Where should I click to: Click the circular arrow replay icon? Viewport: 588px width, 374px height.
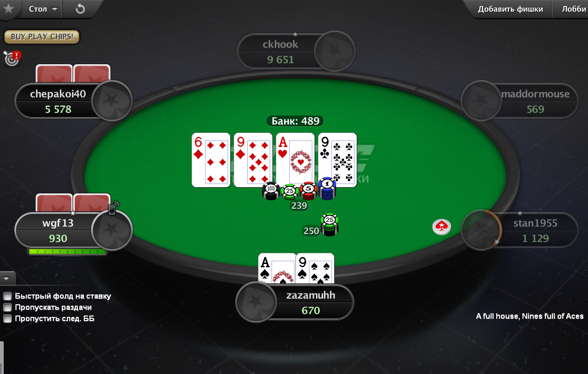(x=80, y=9)
